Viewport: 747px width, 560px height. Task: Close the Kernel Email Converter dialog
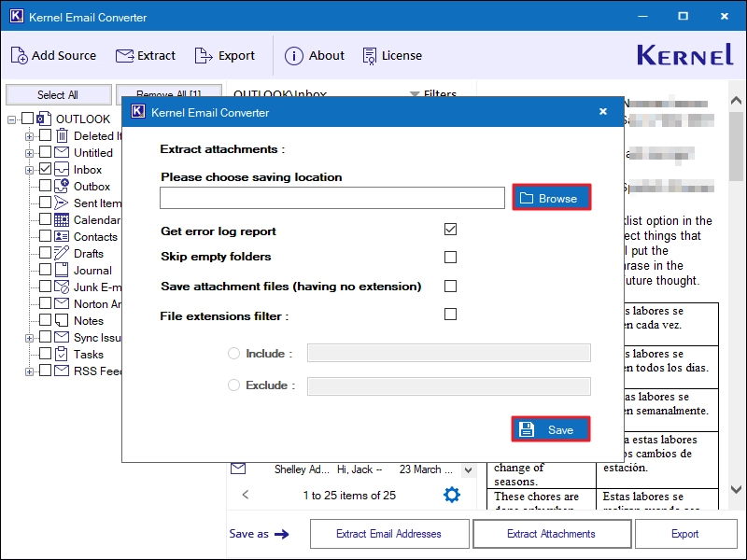[602, 111]
